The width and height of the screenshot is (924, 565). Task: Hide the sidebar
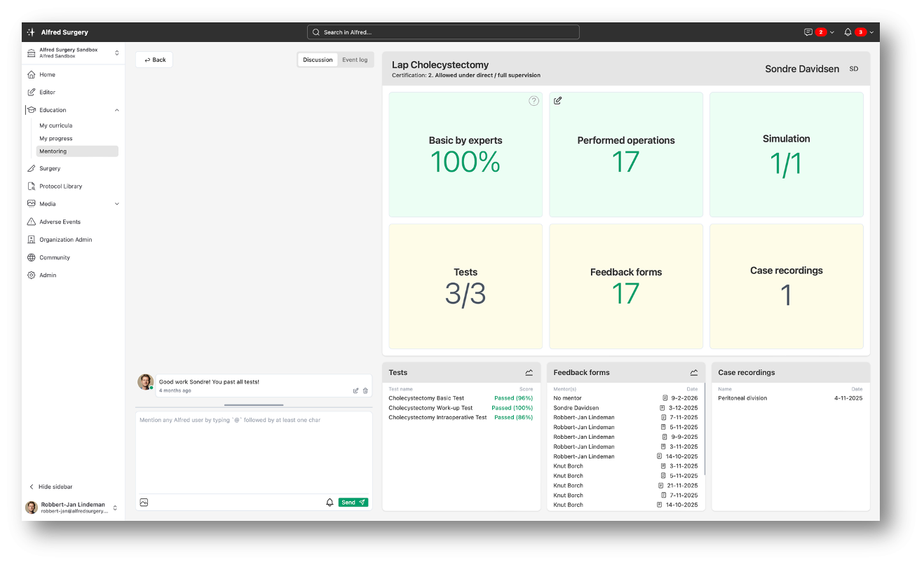51,486
